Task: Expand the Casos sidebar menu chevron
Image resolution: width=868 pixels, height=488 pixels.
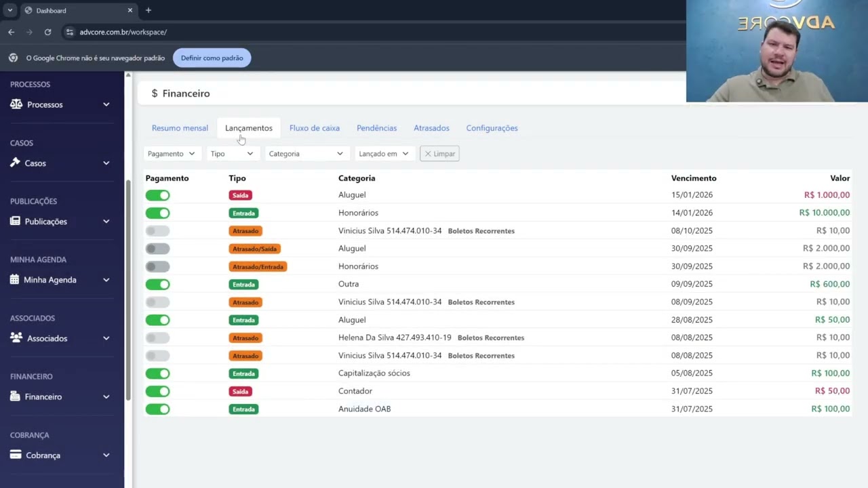Action: [106, 163]
